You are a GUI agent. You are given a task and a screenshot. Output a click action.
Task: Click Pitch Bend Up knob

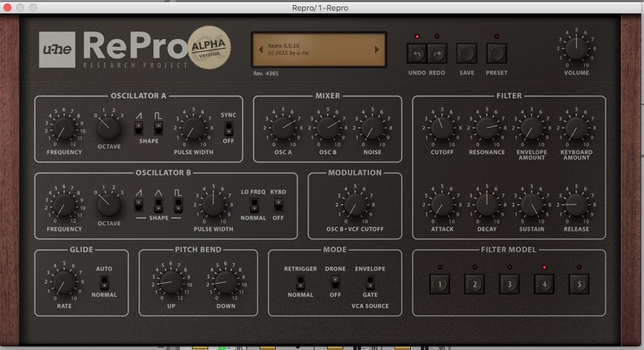[171, 281]
